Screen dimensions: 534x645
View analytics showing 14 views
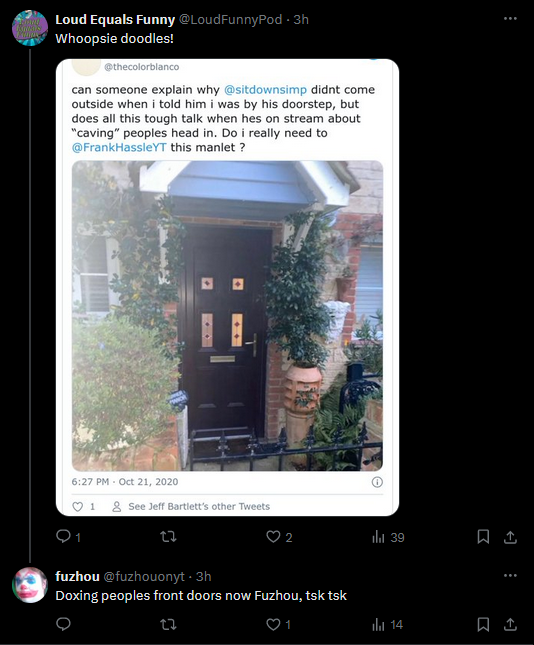[387, 624]
